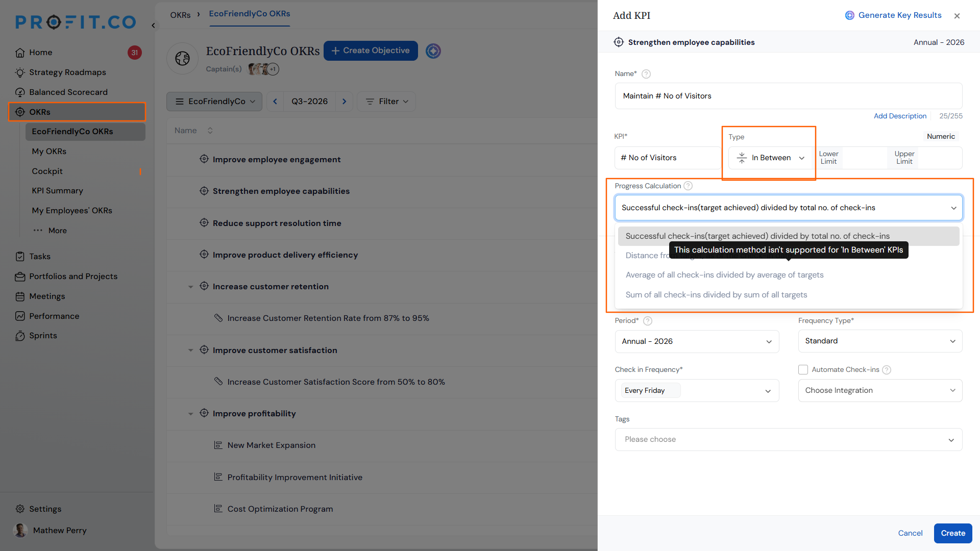The width and height of the screenshot is (980, 551).
Task: Open My OKRs in sidebar
Action: click(49, 152)
